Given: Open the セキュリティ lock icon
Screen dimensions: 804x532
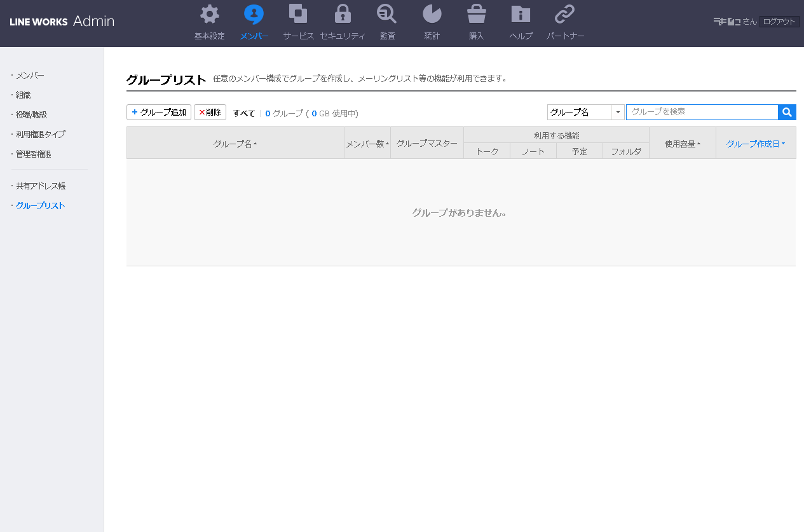Looking at the screenshot, I should click(343, 15).
